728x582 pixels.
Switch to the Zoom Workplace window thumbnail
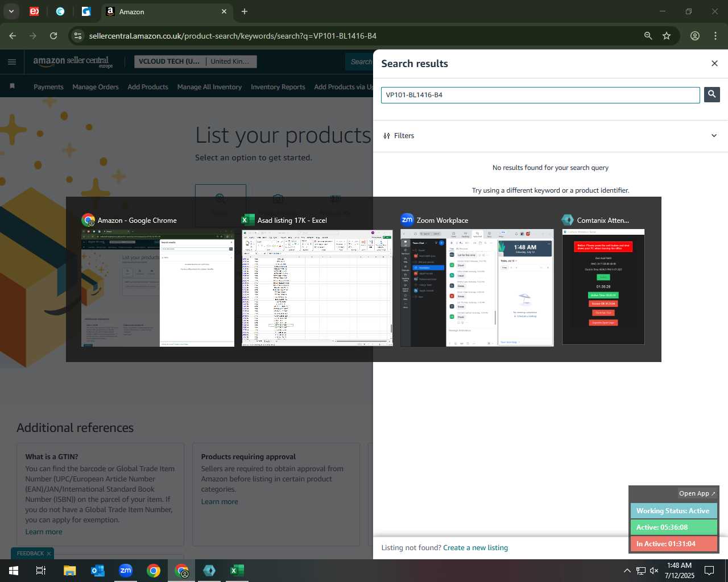477,288
